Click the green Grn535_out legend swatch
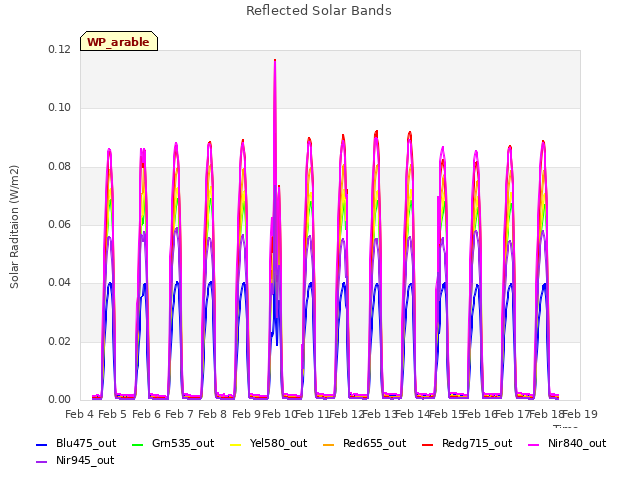Screen dimensions: 640x480 click(138, 444)
